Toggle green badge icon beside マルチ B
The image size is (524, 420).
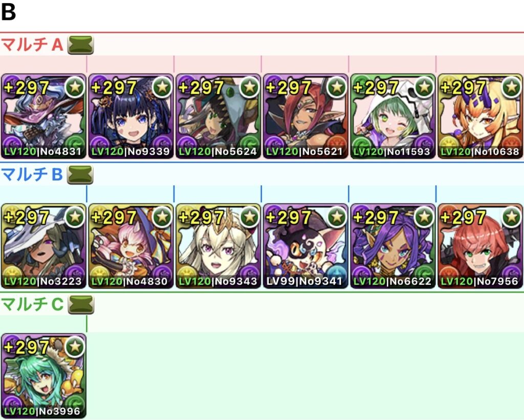click(80, 175)
